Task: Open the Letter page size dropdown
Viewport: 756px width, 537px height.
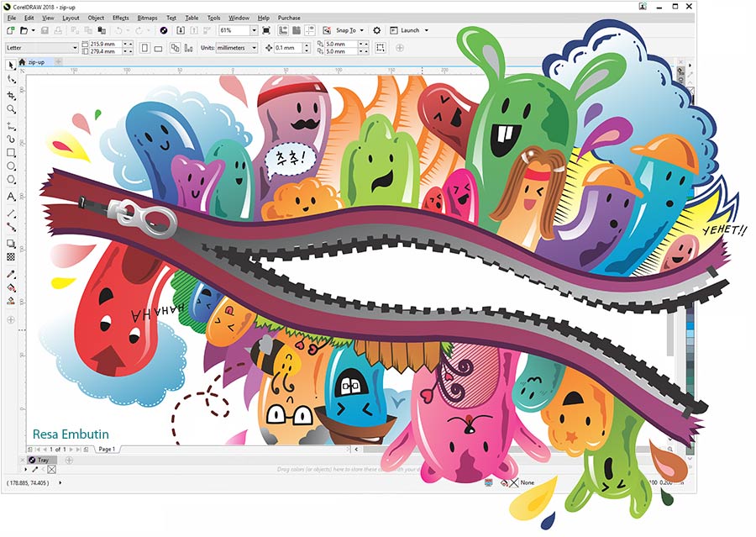Action: pos(75,48)
